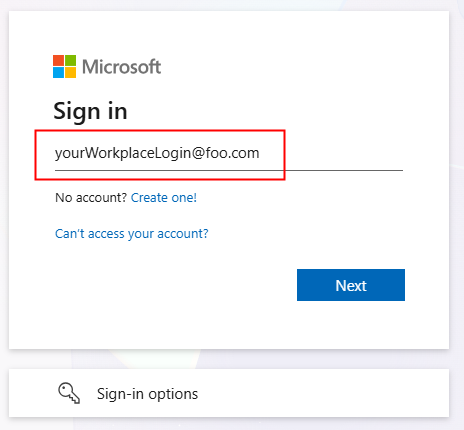Click the green square of Microsoft logo

coord(70,60)
